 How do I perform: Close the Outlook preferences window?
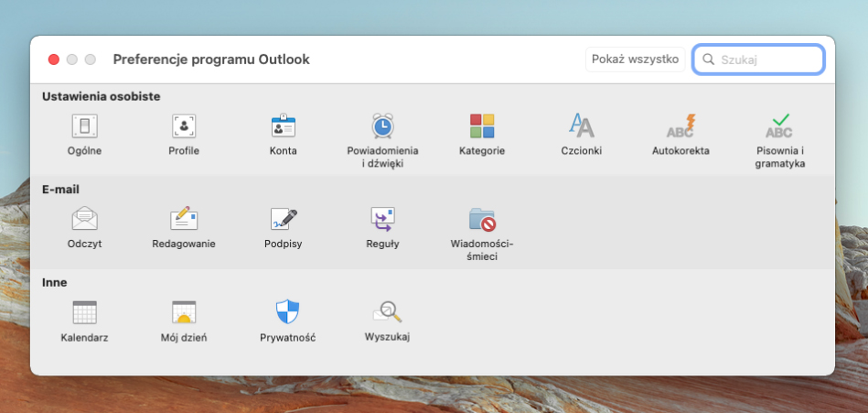tap(54, 60)
